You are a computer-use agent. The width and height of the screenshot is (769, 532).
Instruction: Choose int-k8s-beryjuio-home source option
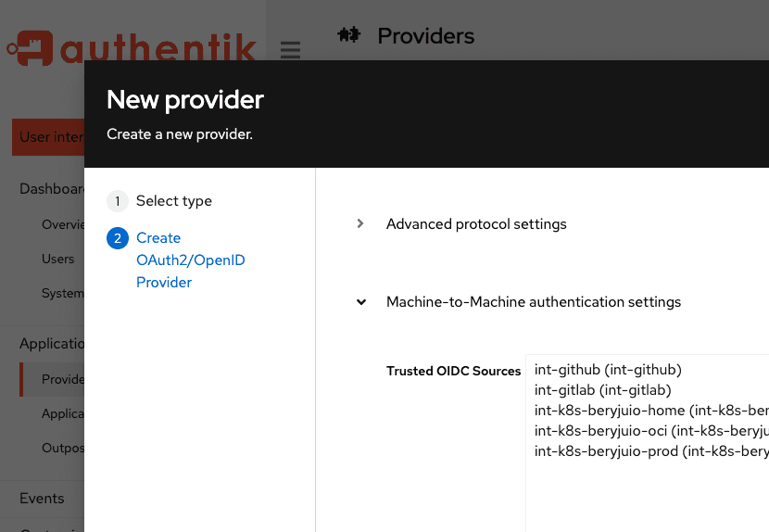(649, 411)
